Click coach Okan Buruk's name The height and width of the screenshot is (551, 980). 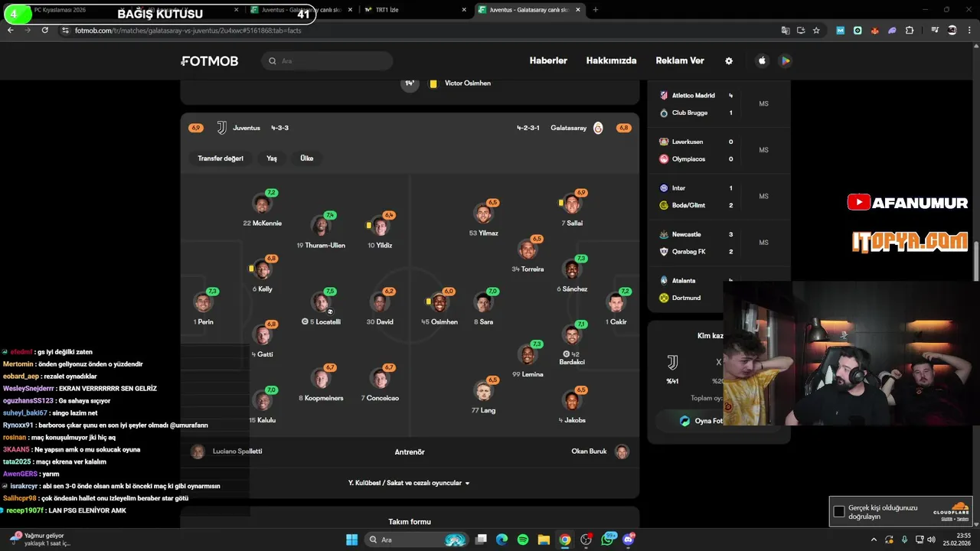click(x=589, y=452)
